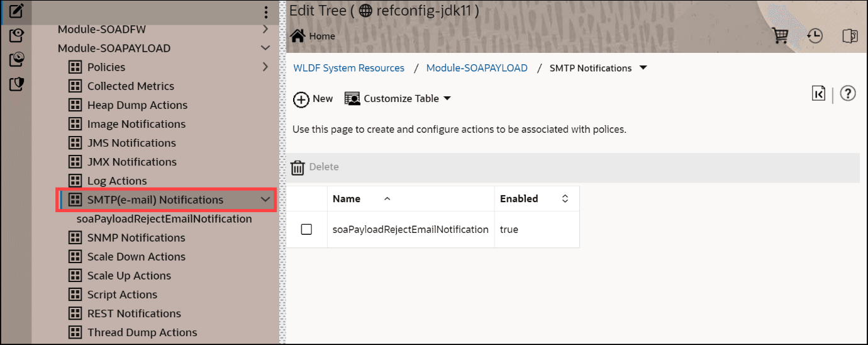Click the New plus circle icon
Screen dimensions: 868x345
coord(301,99)
